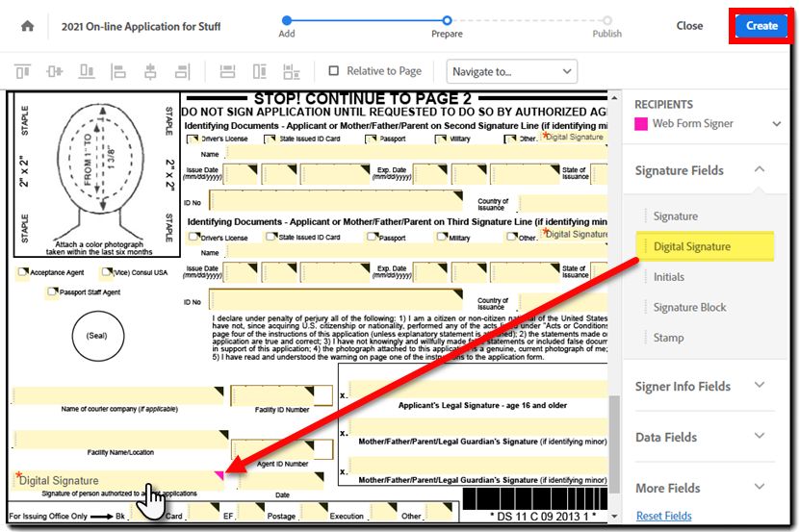Screen dimensions: 799x532
Task: Click the Align Right icon
Action: (x=183, y=71)
